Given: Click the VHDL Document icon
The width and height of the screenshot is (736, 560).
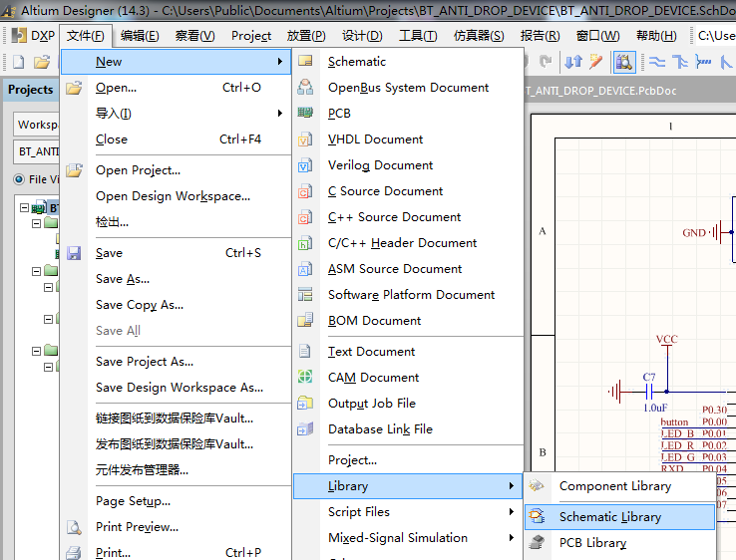Looking at the screenshot, I should (305, 140).
